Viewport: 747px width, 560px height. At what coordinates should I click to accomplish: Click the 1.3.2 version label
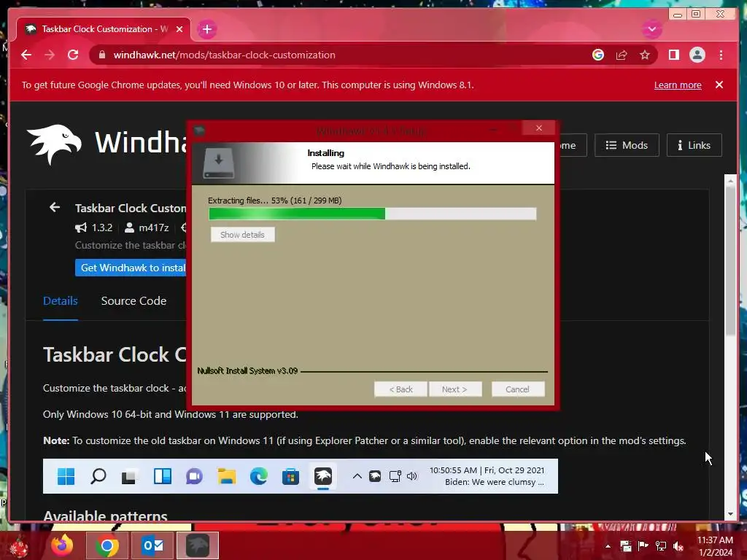pyautogui.click(x=102, y=227)
